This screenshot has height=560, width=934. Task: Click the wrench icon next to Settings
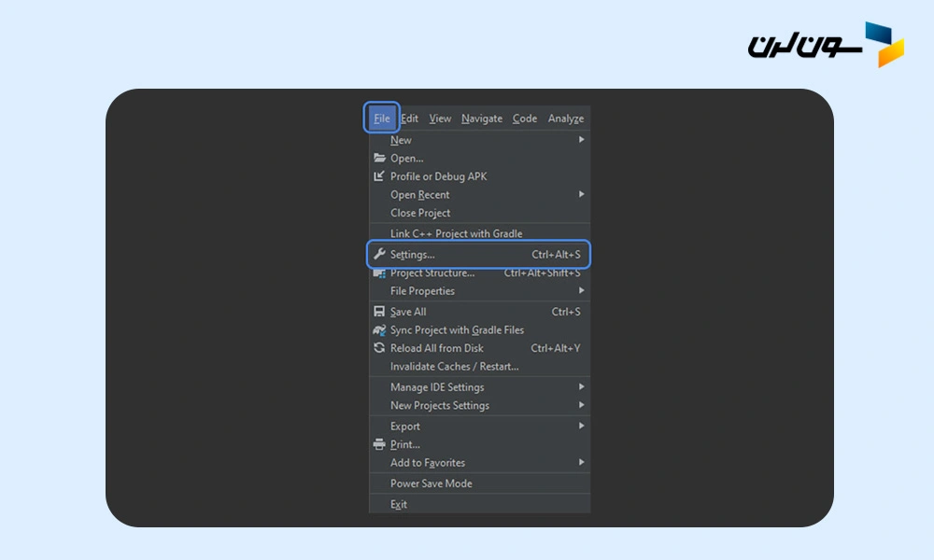(379, 254)
